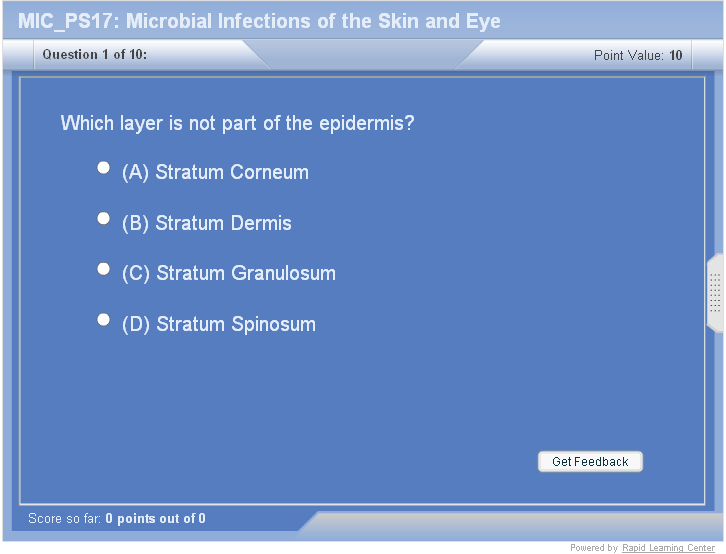This screenshot has height=554, width=726.
Task: Click the 'Powered by' footer text
Action: [594, 548]
